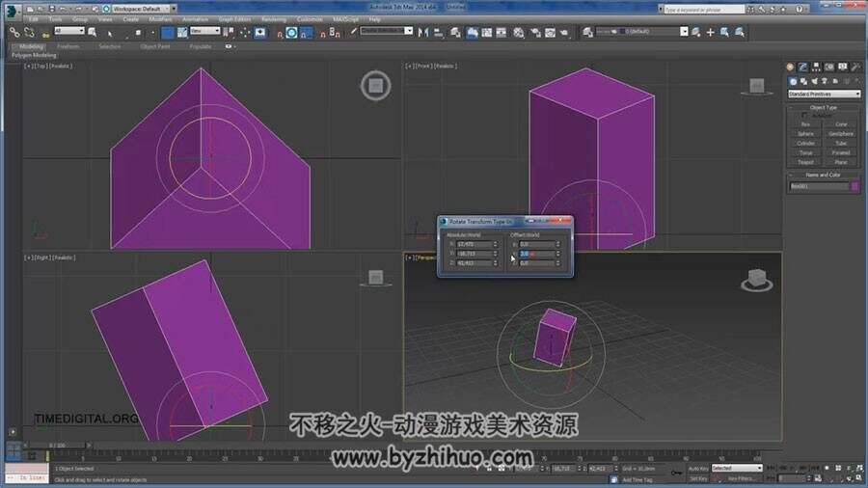Click the Teapot primitive button
The height and width of the screenshot is (488, 868).
805,162
